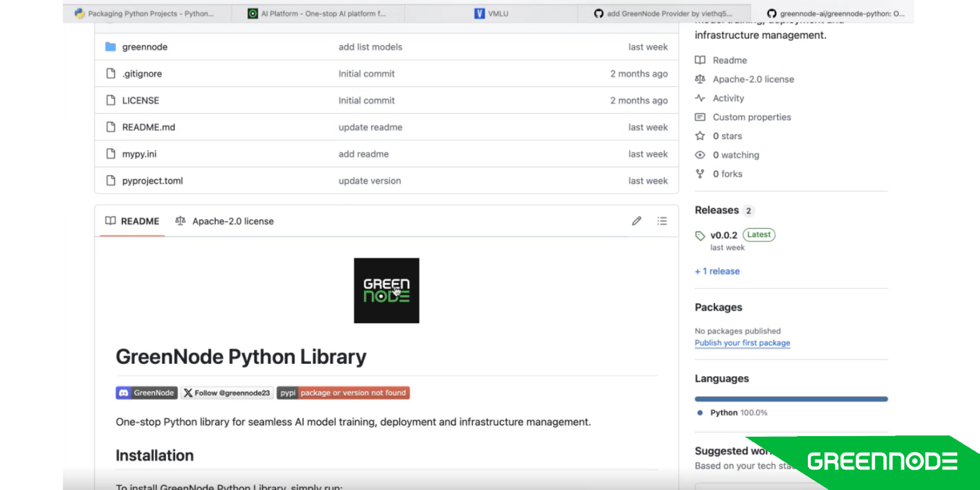Click the tag icon beside v0.0.2

pos(700,236)
